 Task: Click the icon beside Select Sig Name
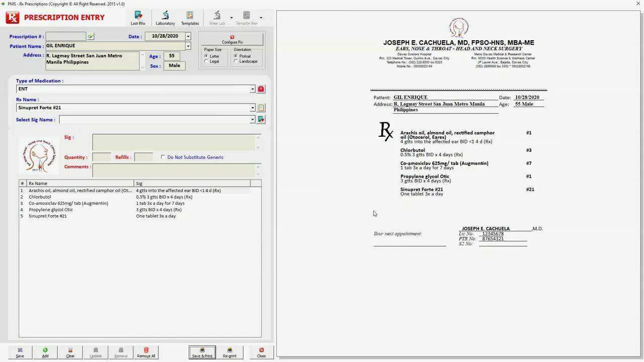(261, 120)
